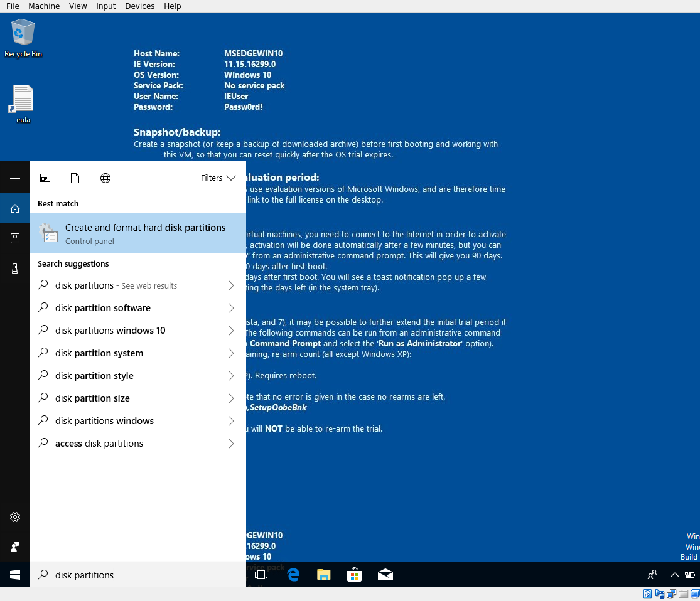Open the Help menu
The image size is (700, 601).
pyautogui.click(x=172, y=6)
